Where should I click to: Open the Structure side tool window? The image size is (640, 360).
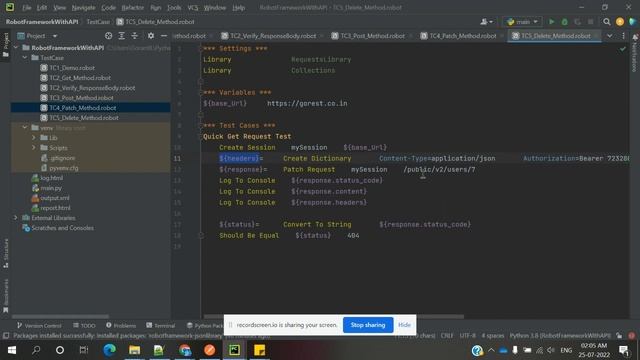6,253
